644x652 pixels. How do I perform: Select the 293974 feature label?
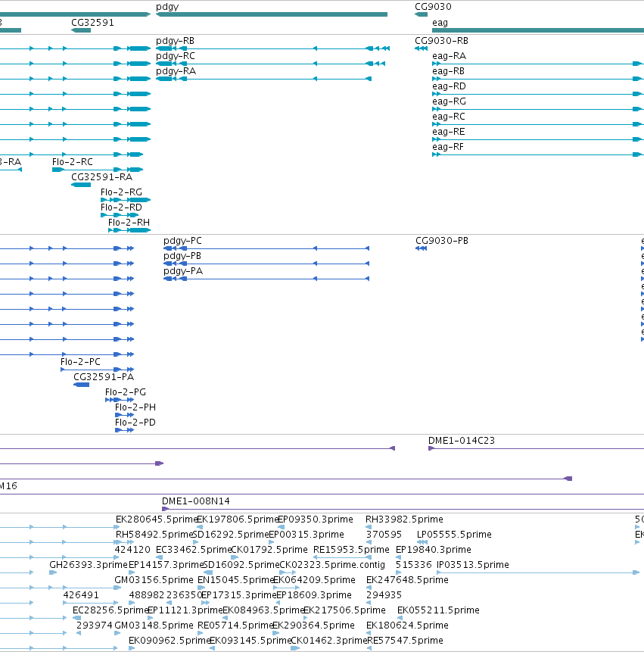95,625
